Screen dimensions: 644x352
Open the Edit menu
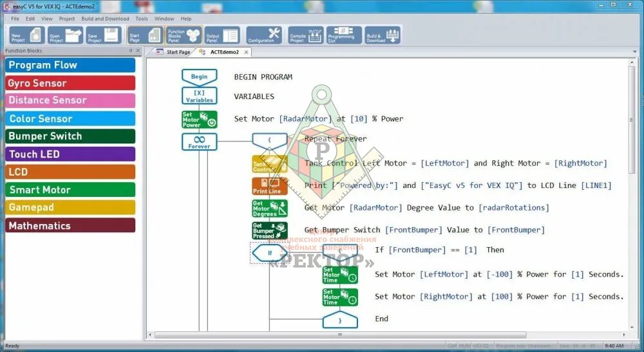[30, 19]
